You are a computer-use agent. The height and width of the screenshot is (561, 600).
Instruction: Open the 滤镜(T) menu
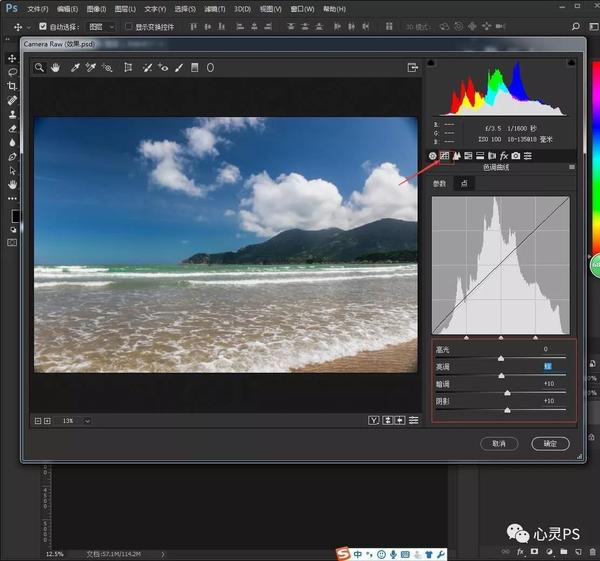click(215, 9)
